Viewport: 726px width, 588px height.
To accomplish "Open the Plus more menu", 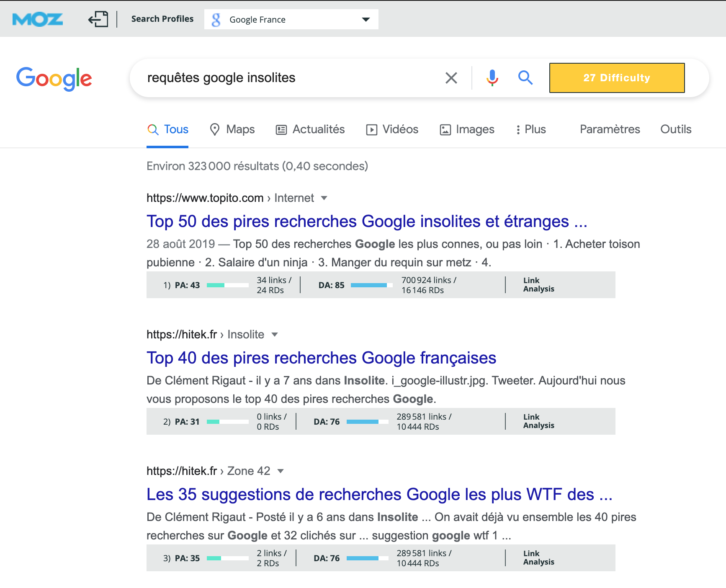I will 531,129.
